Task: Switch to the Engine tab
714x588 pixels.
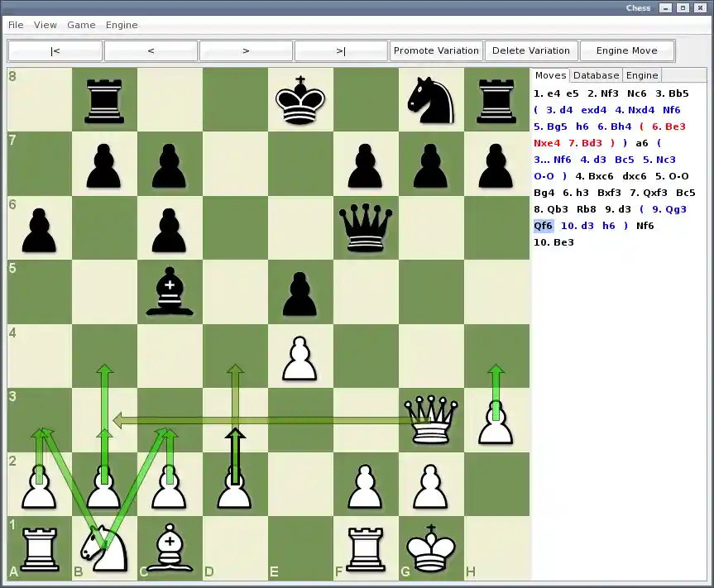Action: click(642, 75)
